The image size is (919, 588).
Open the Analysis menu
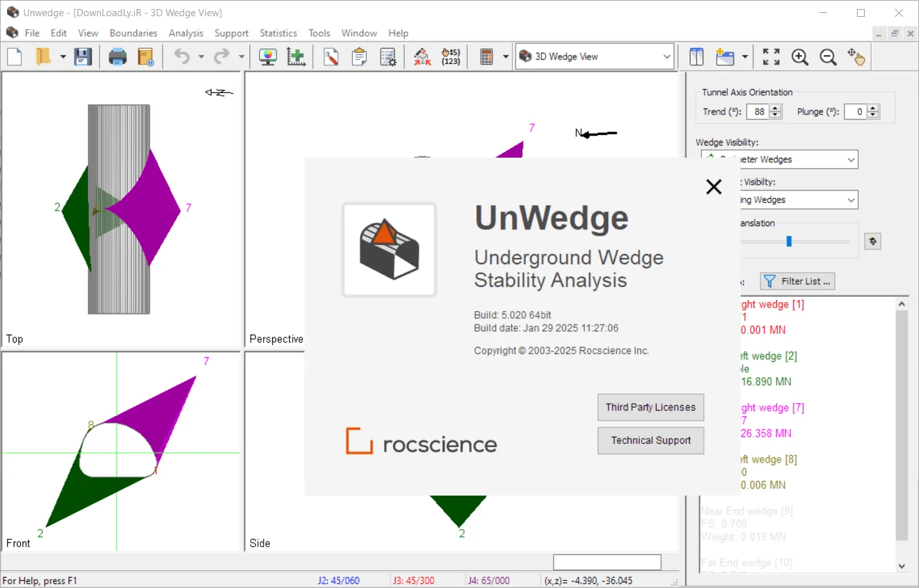[x=186, y=33]
